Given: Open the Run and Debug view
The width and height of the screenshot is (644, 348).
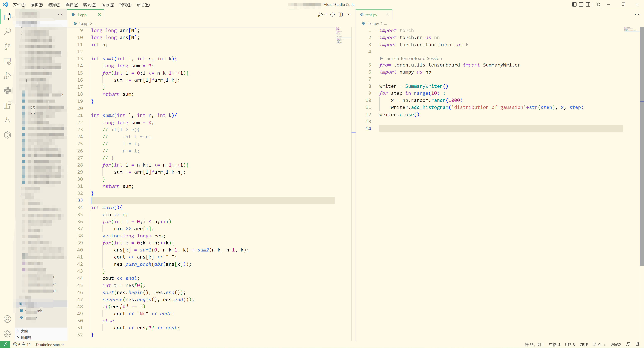Looking at the screenshot, I should [x=7, y=76].
